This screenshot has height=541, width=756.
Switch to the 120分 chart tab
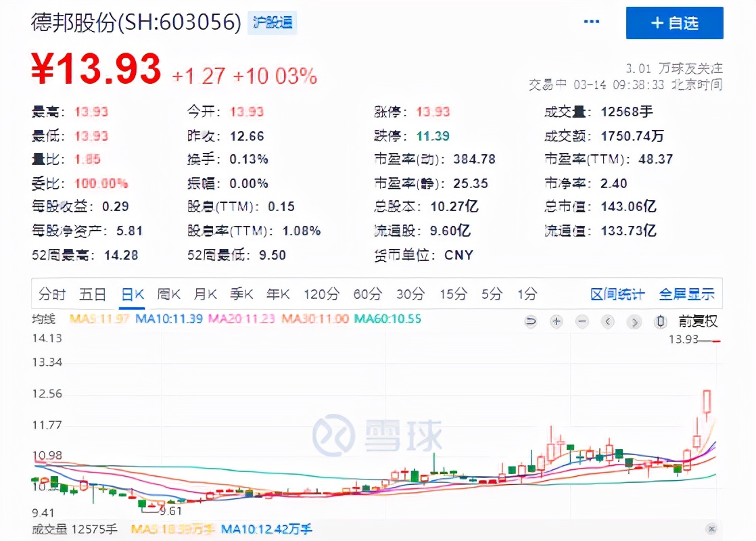pos(322,293)
